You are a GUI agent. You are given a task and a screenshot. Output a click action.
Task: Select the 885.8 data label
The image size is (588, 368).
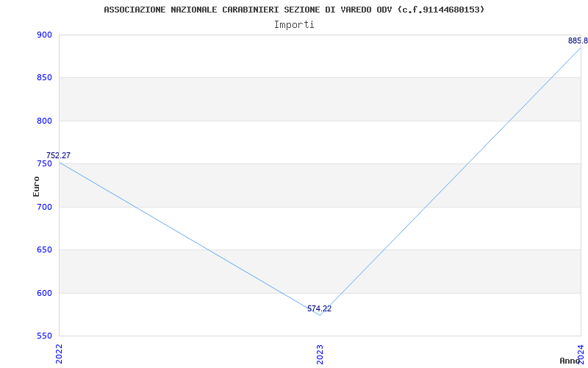pyautogui.click(x=578, y=41)
